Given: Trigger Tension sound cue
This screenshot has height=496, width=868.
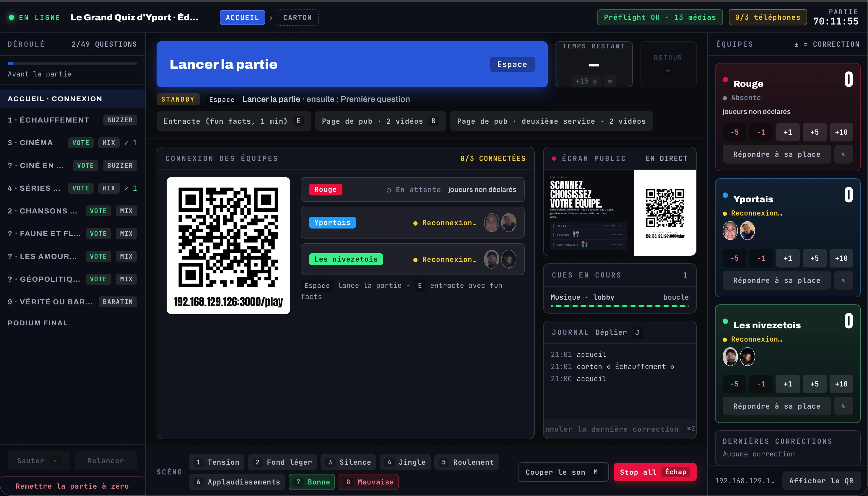Looking at the screenshot, I should click(x=216, y=462).
